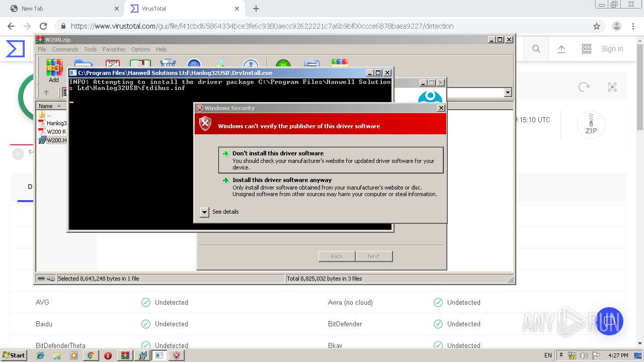Click the browser back arrow

click(x=11, y=26)
